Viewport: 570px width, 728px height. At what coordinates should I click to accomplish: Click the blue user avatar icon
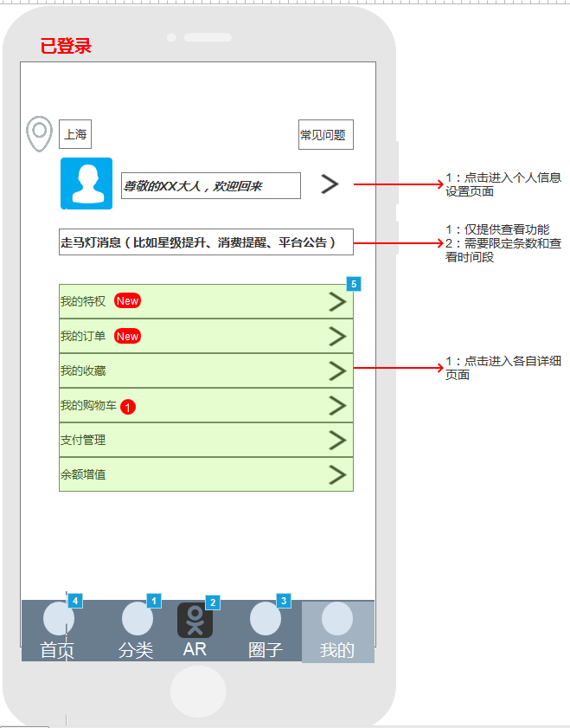coord(86,184)
